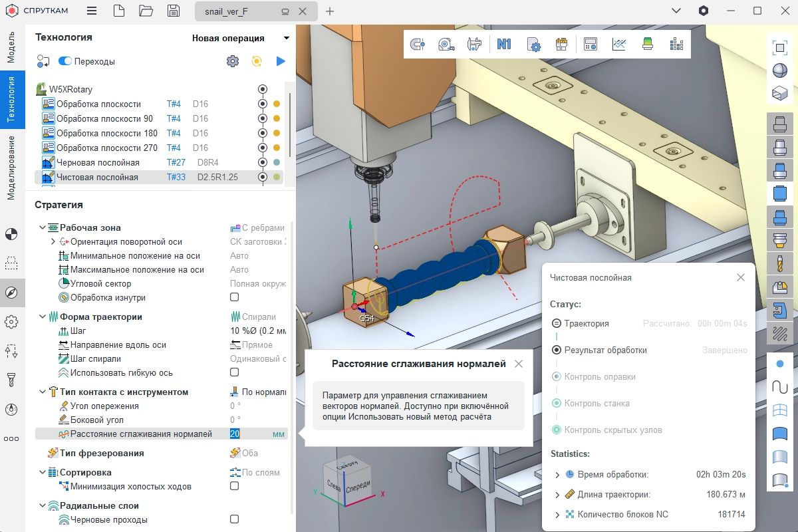Screen dimensions: 798x532
Task: Open a project via the folder icon
Action: tap(146, 11)
